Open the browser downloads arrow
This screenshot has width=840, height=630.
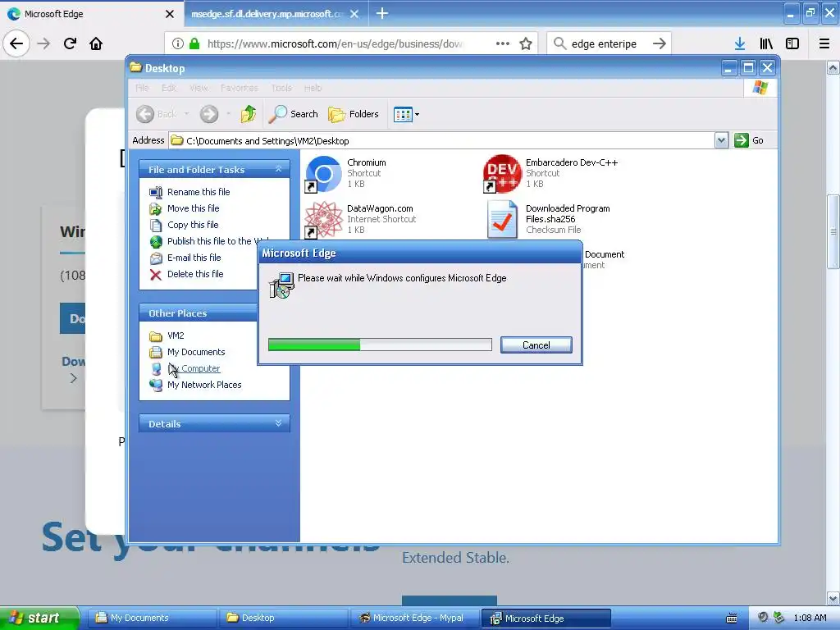[740, 43]
